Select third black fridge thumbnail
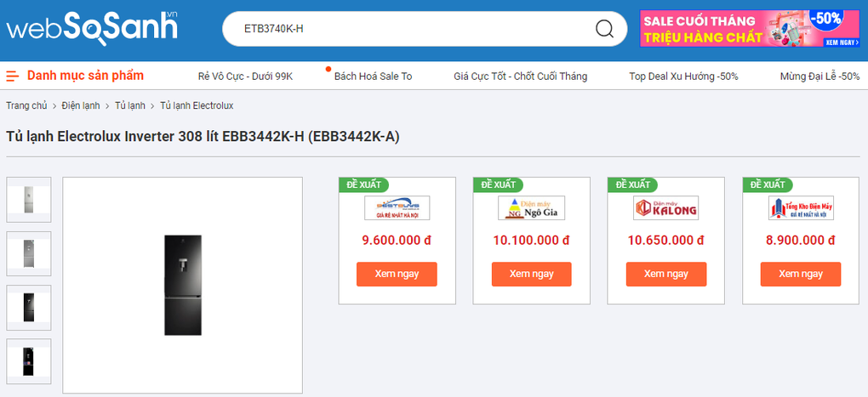Screen dimensions: 868x397 click(x=29, y=308)
